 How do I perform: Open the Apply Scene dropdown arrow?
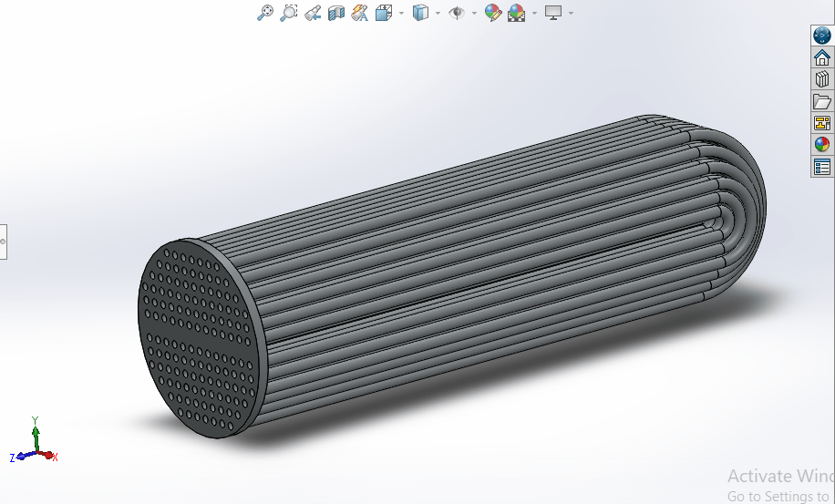point(534,13)
